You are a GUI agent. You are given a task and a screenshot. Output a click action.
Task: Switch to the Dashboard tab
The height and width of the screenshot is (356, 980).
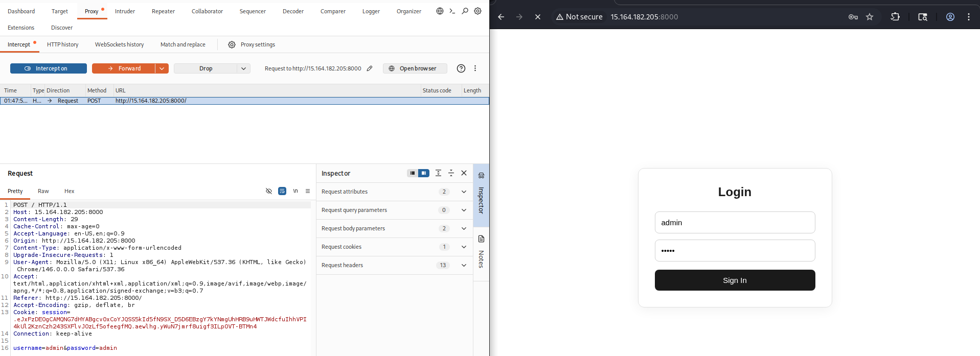21,11
